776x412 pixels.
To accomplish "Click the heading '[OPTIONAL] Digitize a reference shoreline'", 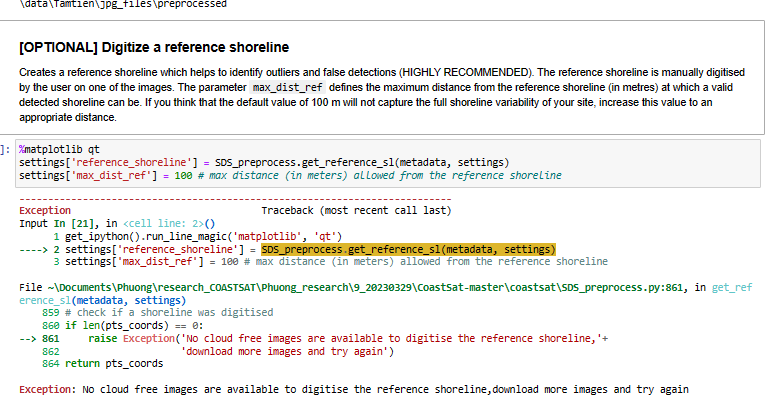I will click(154, 48).
